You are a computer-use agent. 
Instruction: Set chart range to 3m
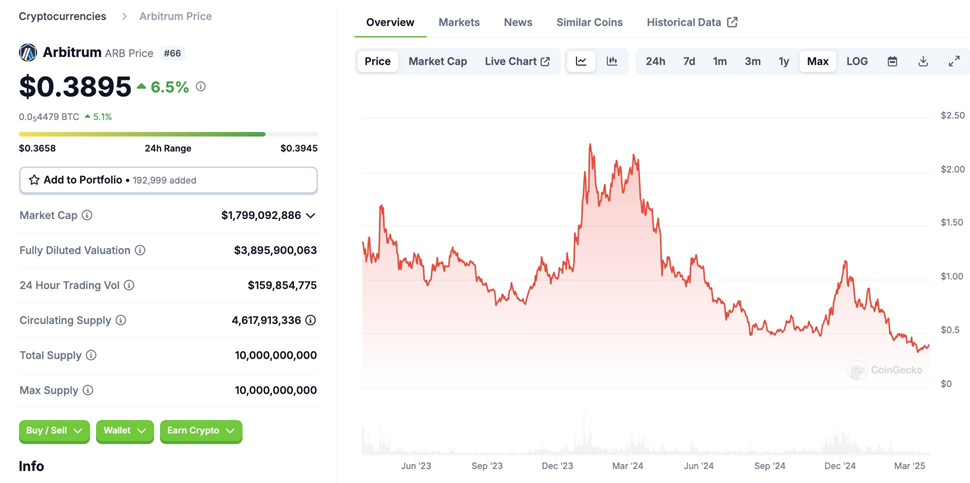(x=753, y=61)
